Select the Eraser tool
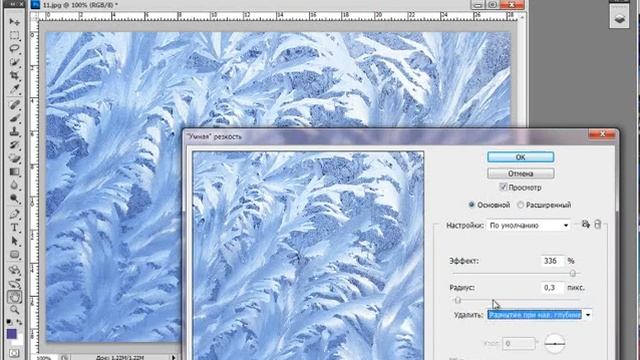640x360 pixels. [x=14, y=158]
